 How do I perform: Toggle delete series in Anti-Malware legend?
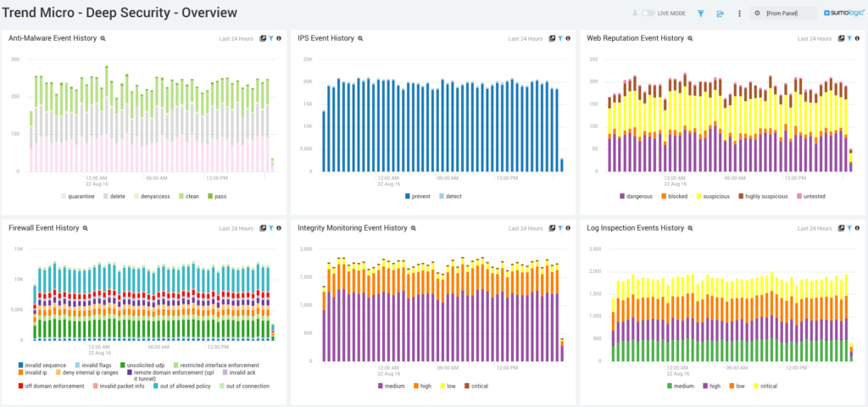tap(114, 196)
